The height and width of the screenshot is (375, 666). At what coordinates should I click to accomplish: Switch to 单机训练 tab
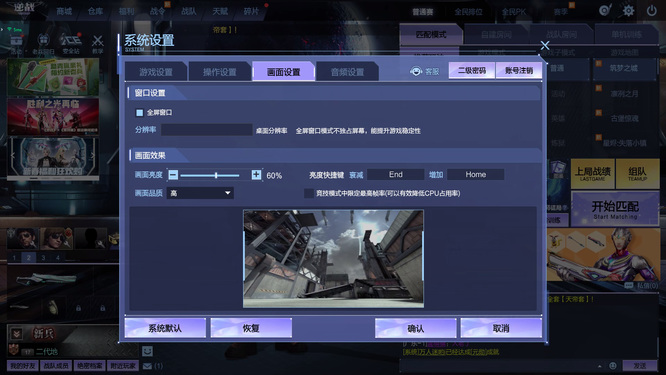tap(626, 34)
